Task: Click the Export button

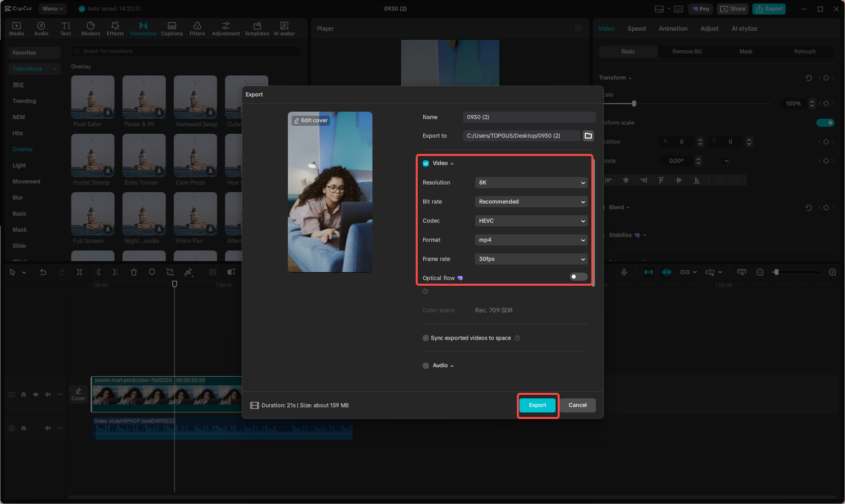Action: click(537, 405)
